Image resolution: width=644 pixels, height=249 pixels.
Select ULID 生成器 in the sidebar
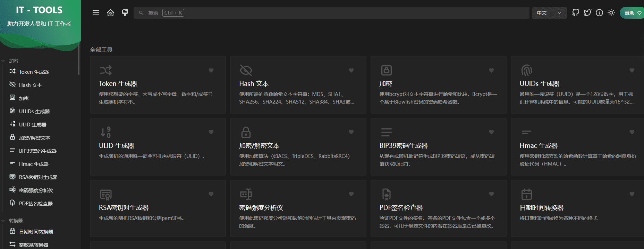[x=33, y=125]
